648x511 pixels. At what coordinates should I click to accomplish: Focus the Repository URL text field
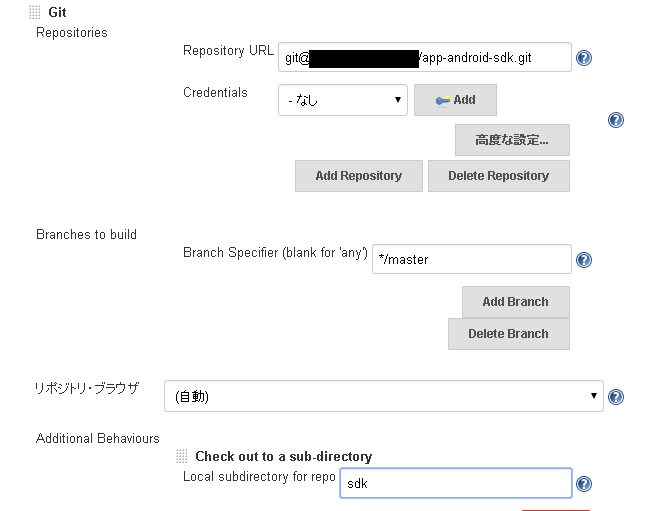coord(424,58)
